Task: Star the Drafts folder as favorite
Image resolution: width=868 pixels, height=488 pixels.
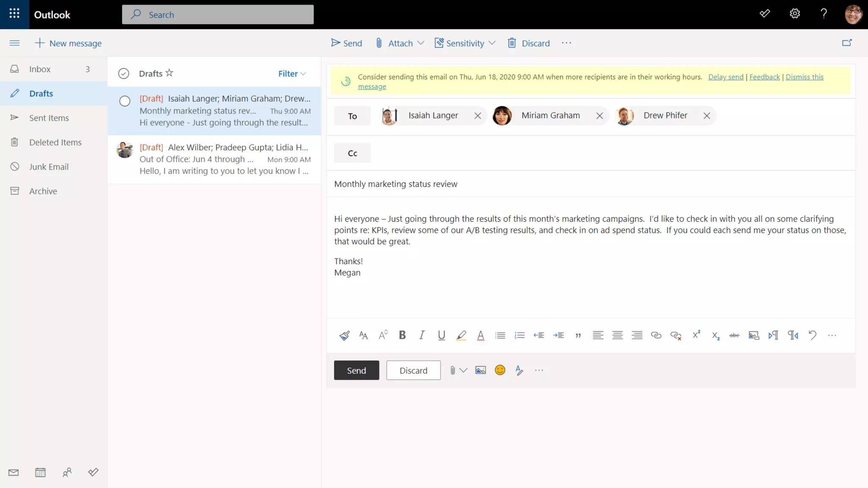Action: (x=169, y=73)
